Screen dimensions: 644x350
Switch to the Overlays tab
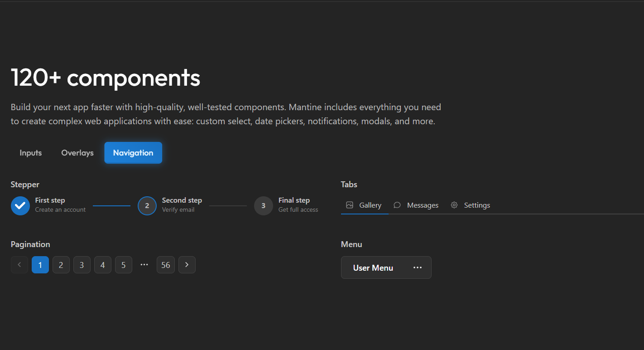click(77, 153)
